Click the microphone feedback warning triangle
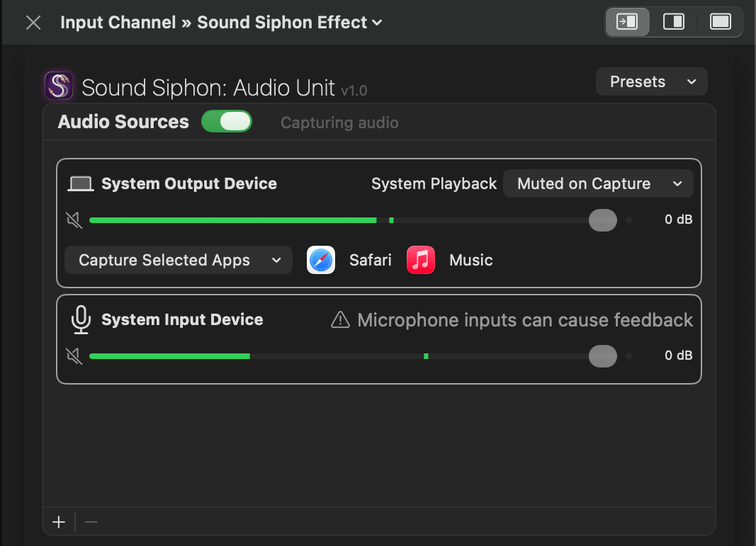Image resolution: width=756 pixels, height=546 pixels. 341,321
